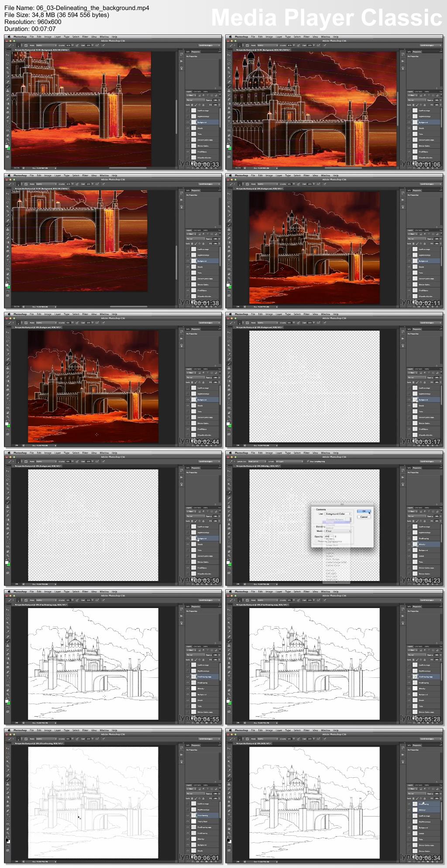Click OK in 00:04:23 Fill dialog
The width and height of the screenshot is (447, 868).
(x=364, y=511)
